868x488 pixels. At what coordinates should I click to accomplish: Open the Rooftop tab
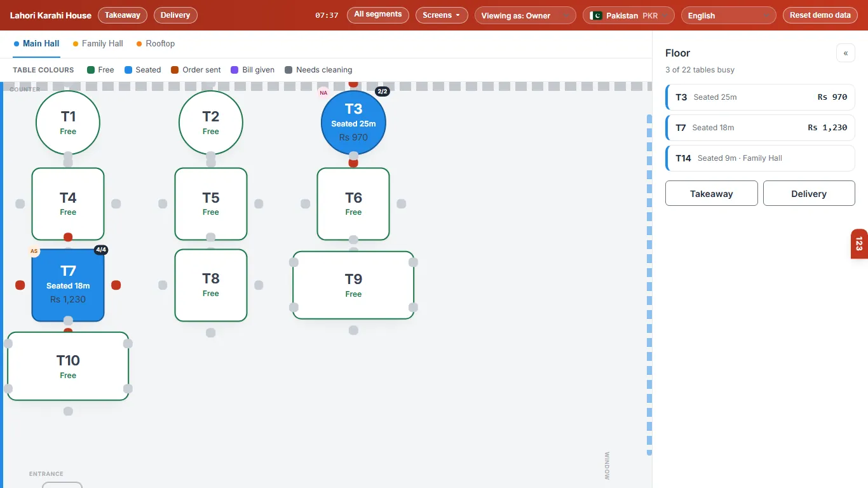pyautogui.click(x=156, y=44)
